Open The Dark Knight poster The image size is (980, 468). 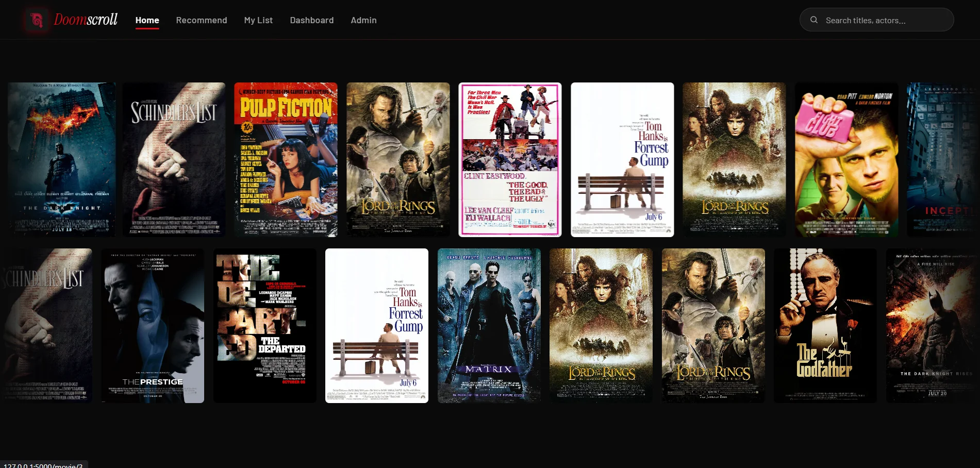pyautogui.click(x=61, y=160)
